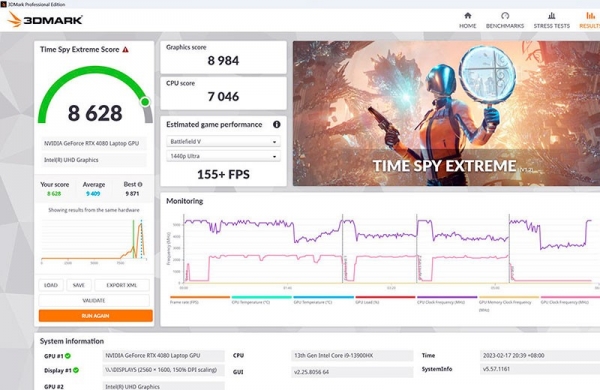Click the 3DMark logo

pos(45,20)
